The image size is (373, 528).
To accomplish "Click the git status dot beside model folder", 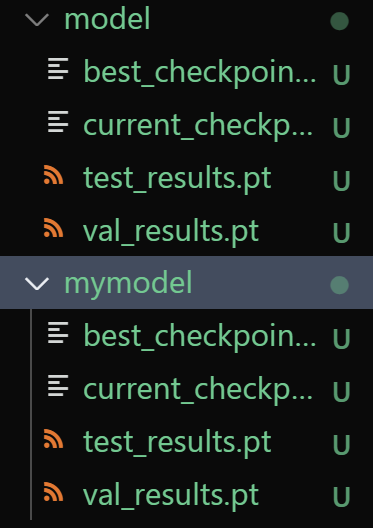I will (339, 21).
